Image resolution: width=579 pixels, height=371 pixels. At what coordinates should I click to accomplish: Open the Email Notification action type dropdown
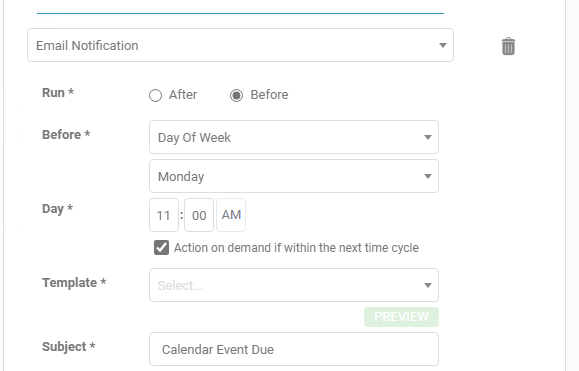240,45
